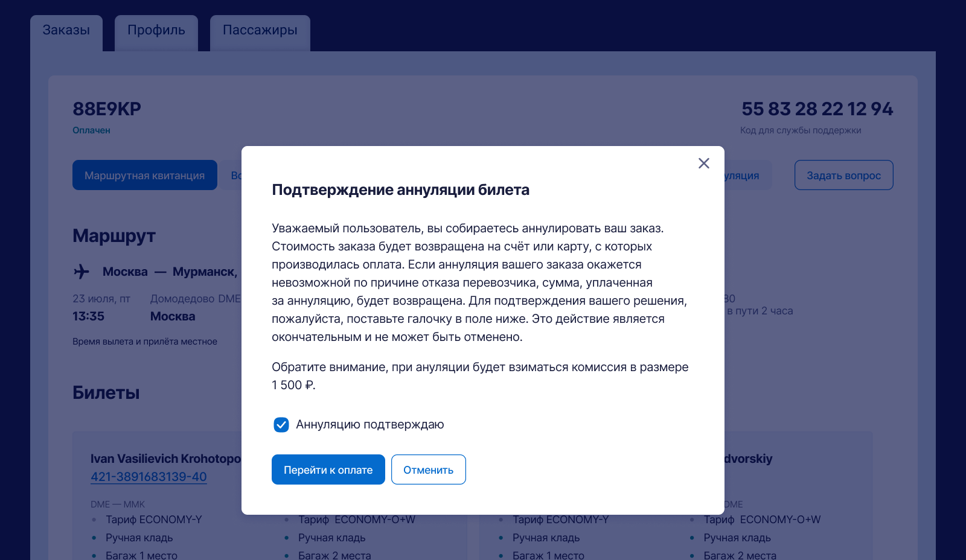Click the departure time 13:35

[x=88, y=316]
